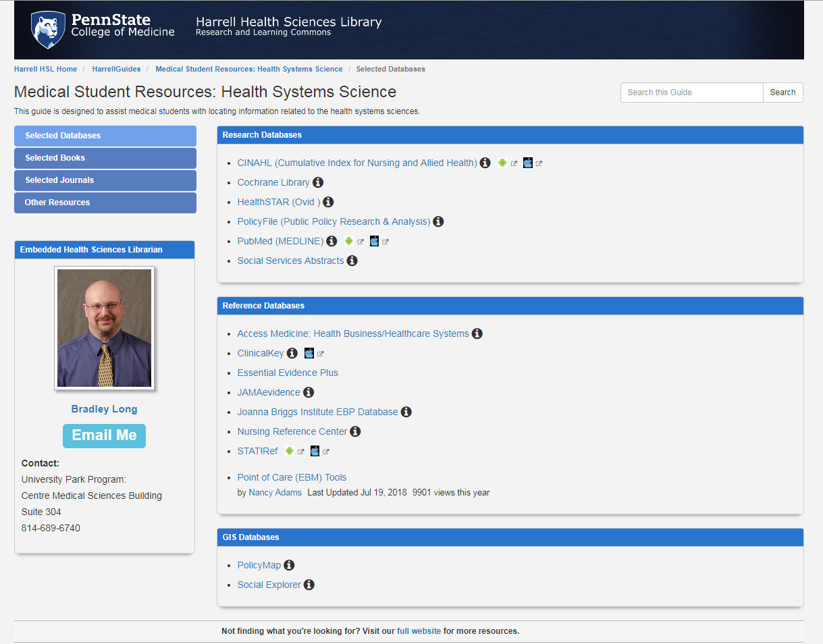Image resolution: width=823 pixels, height=644 pixels.
Task: Click Bradley Long's profile photo
Action: click(104, 327)
